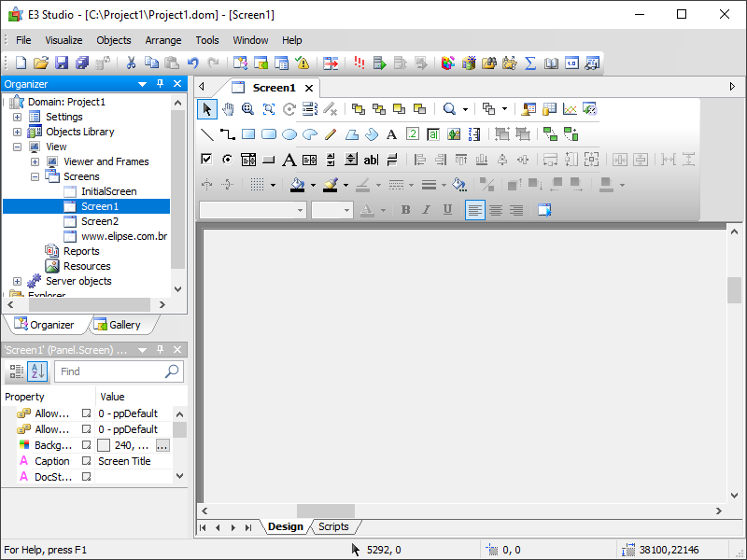
Task: Click the ellipsis button for the Background property
Action: [x=161, y=445]
